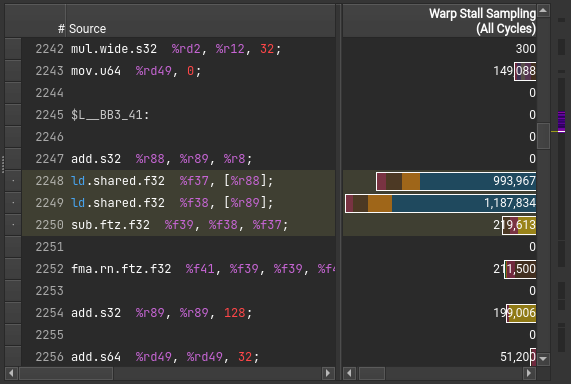Click the source pane horizontal scrollbar thumb

click(x=66, y=373)
